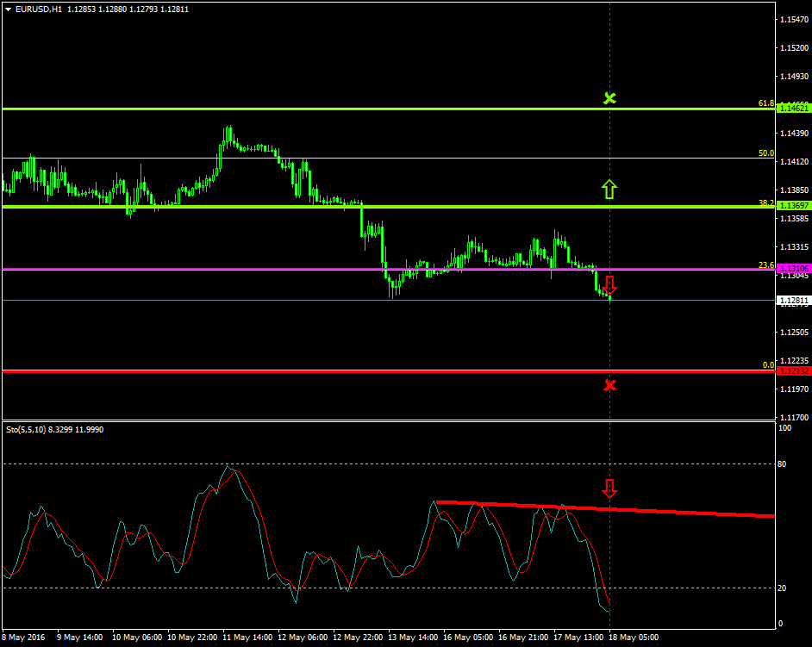Click the red X marker below the 0.0 level

click(610, 385)
